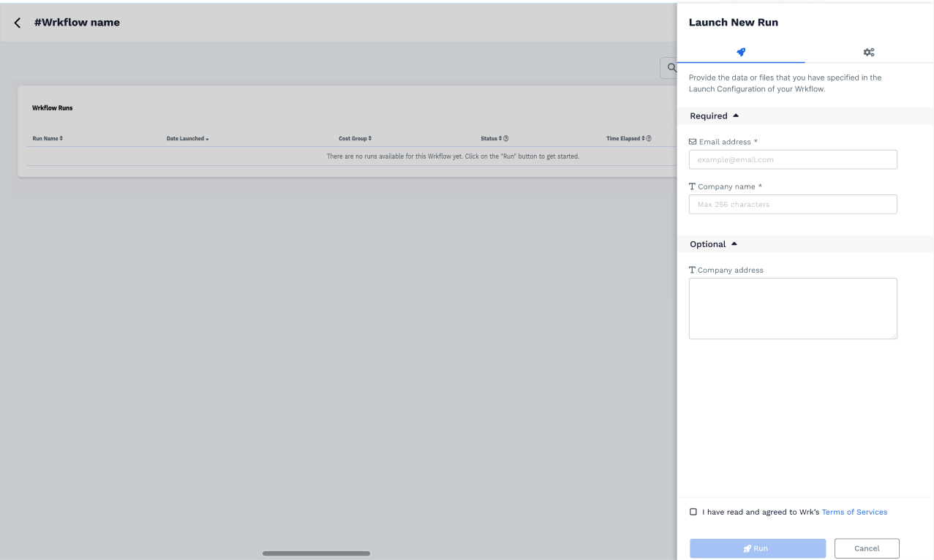Click the text icon beside Company address
Screen dimensions: 934x560
(x=692, y=270)
